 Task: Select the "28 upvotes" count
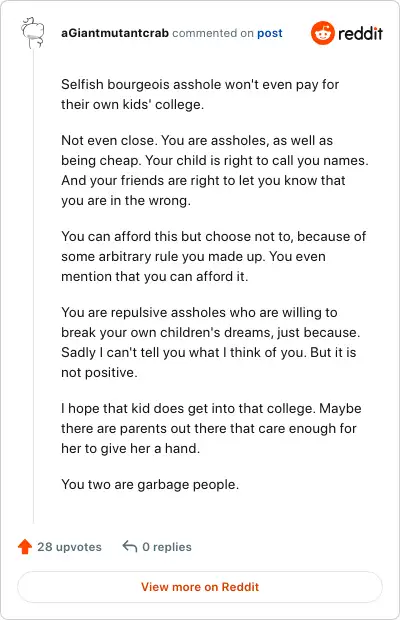(x=70, y=547)
